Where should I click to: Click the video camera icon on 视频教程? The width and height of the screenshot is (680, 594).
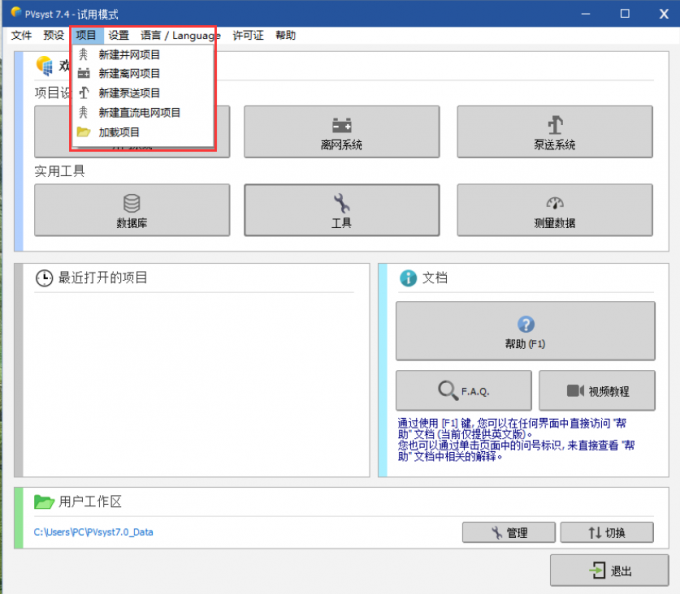tap(575, 390)
